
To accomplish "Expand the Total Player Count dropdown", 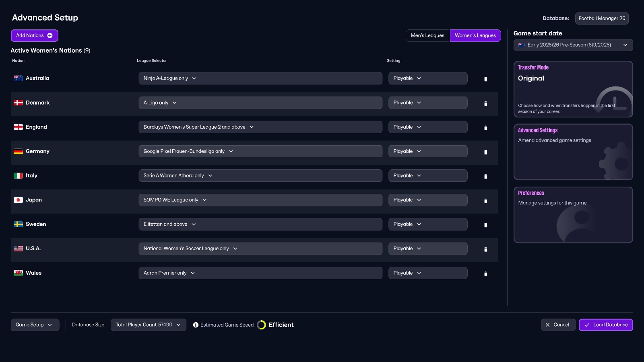I will [x=148, y=325].
